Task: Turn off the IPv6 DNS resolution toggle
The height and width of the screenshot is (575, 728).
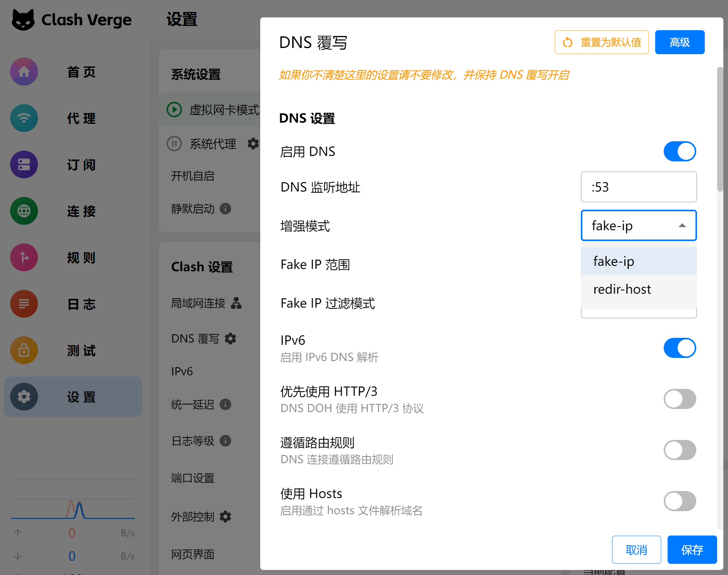Action: coord(680,348)
